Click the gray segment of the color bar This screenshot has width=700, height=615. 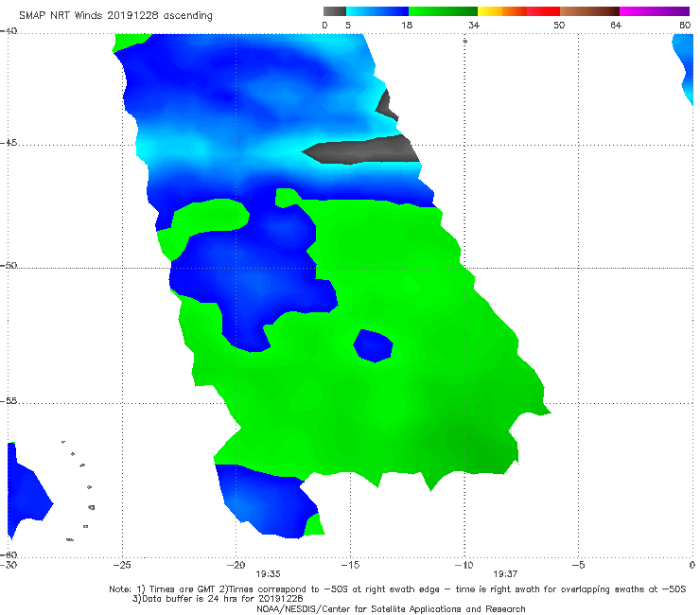coord(334,11)
